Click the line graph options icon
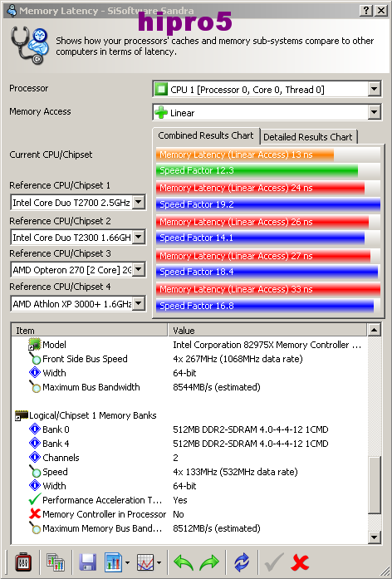Viewport: 392px width, 579px height. click(145, 562)
